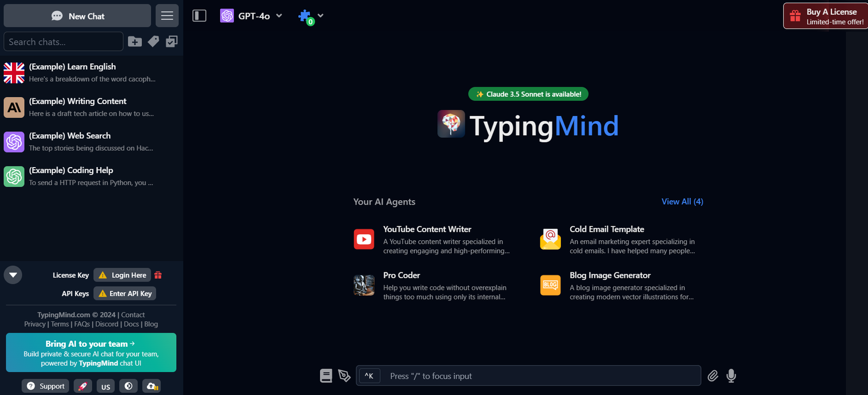Open the cloud sync upload icon
Image resolution: width=868 pixels, height=395 pixels.
(151, 386)
